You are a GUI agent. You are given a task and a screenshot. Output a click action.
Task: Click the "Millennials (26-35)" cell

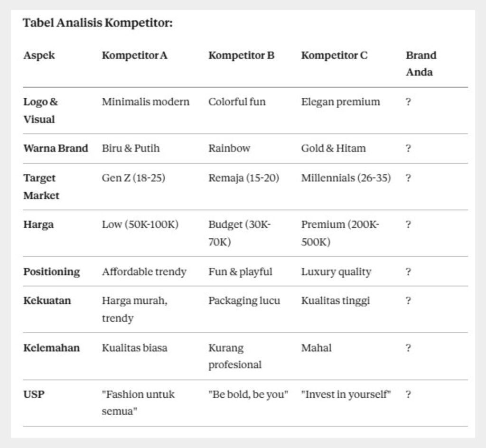click(x=346, y=178)
